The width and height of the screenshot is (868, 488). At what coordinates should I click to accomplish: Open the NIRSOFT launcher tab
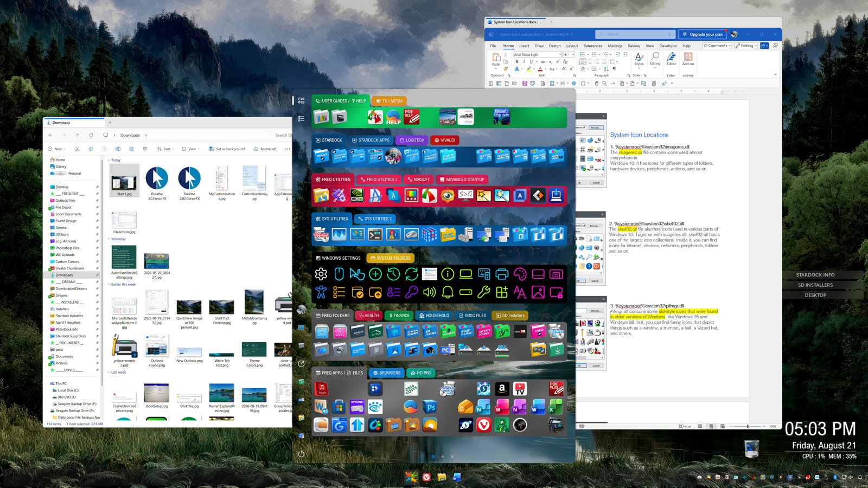418,179
